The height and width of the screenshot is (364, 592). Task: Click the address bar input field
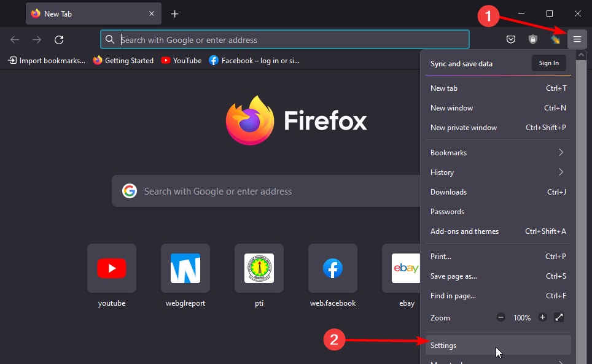[x=285, y=40]
